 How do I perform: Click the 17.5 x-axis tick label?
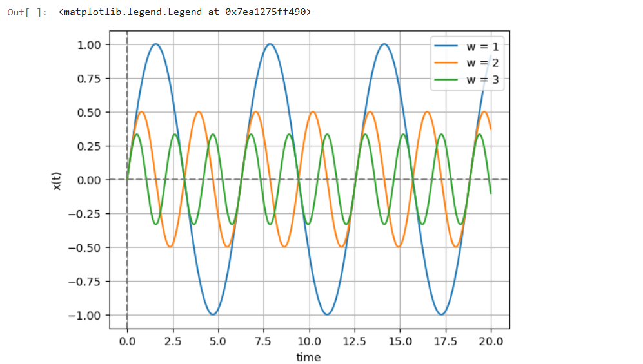click(446, 341)
